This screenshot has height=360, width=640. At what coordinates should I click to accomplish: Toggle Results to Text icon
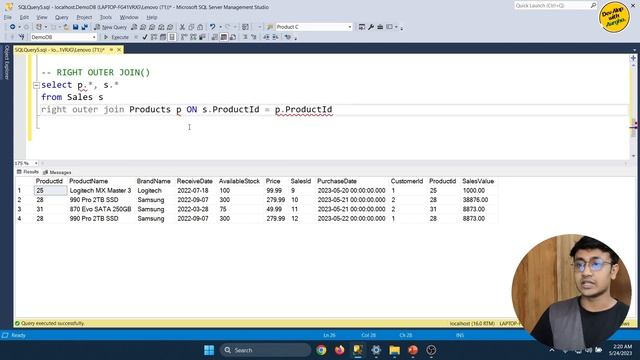215,37
